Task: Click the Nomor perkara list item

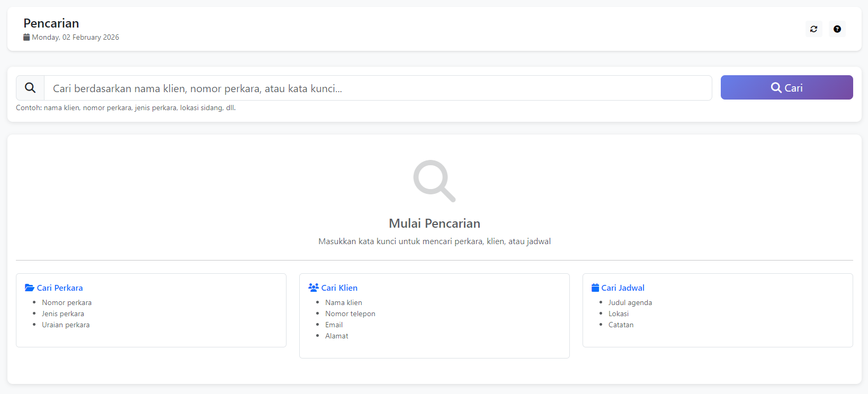Action: [67, 302]
